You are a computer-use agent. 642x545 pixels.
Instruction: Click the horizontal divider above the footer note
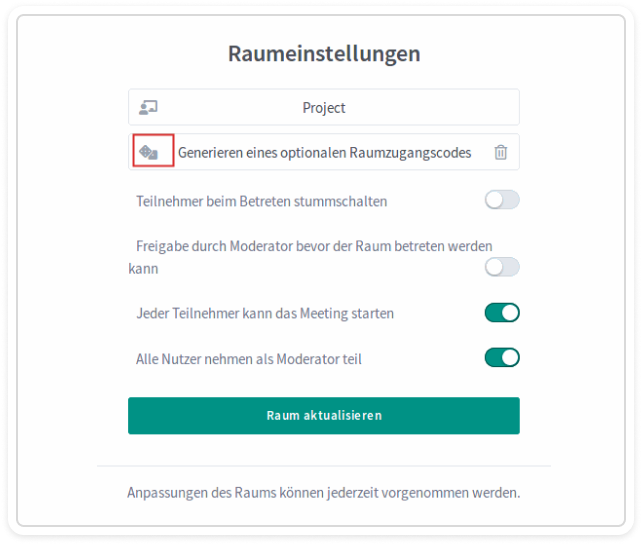(x=323, y=466)
